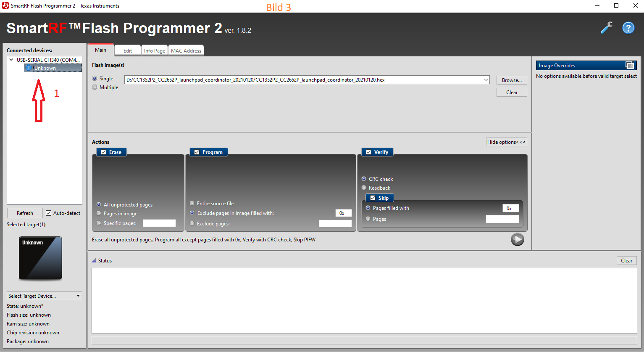644x352 pixels.
Task: Select Pages in image erase option
Action: pos(99,213)
